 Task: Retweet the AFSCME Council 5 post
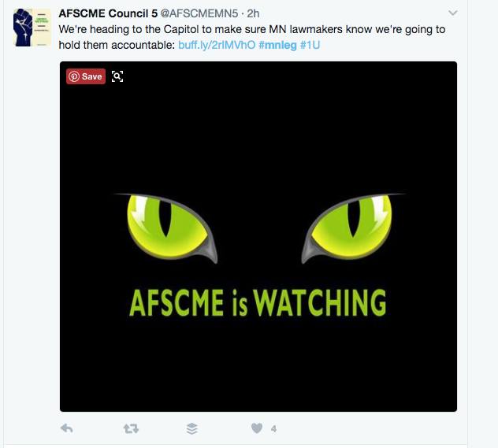pyautogui.click(x=131, y=429)
